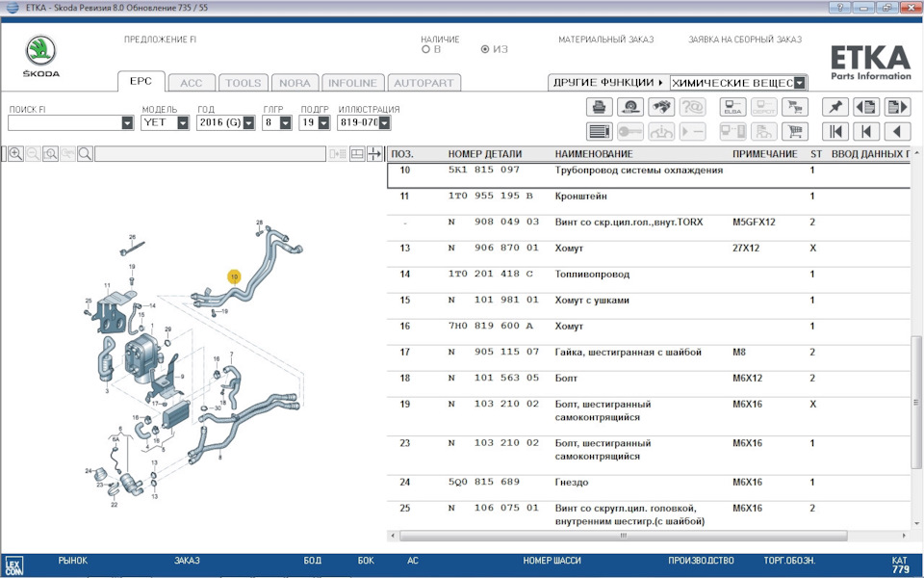Screen dimensions: 924x578
Task: Select part number 1T0 955 195 B
Action: [x=490, y=196]
